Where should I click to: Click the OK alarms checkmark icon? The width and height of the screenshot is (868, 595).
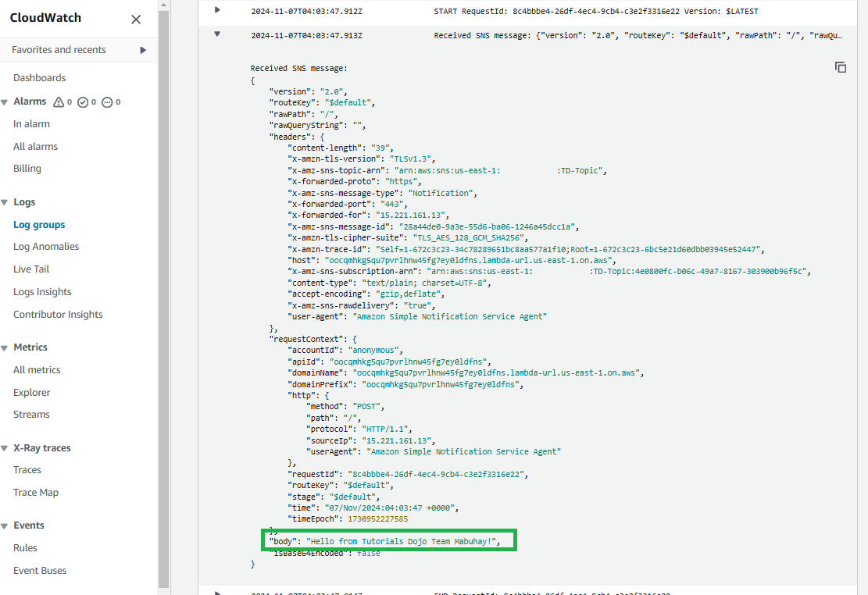[x=83, y=102]
